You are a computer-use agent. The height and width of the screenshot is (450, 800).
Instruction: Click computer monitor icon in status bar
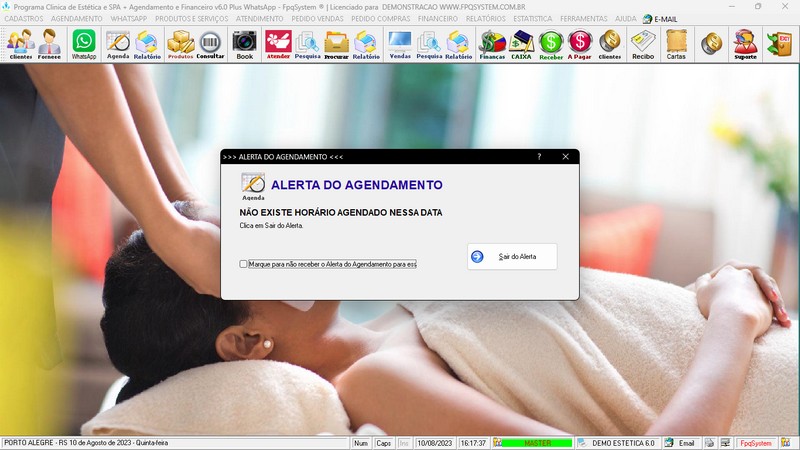pyautogui.click(x=725, y=443)
